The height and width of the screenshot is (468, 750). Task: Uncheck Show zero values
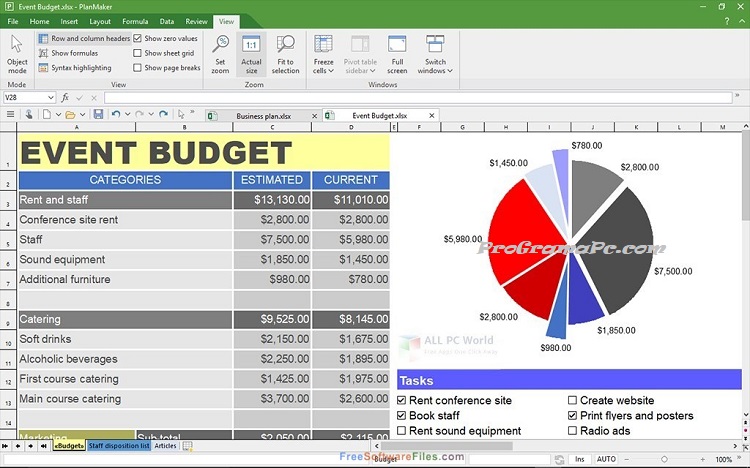pyautogui.click(x=138, y=38)
